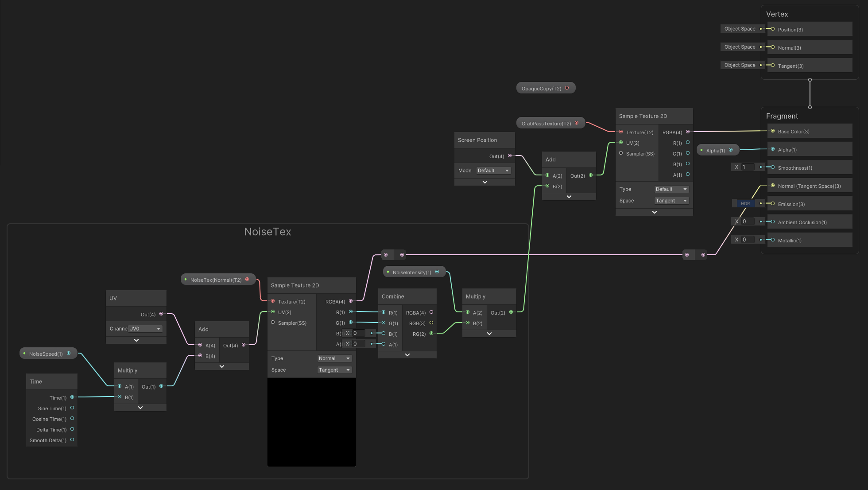Click the black noise texture preview
This screenshot has width=868, height=490.
pos(312,422)
